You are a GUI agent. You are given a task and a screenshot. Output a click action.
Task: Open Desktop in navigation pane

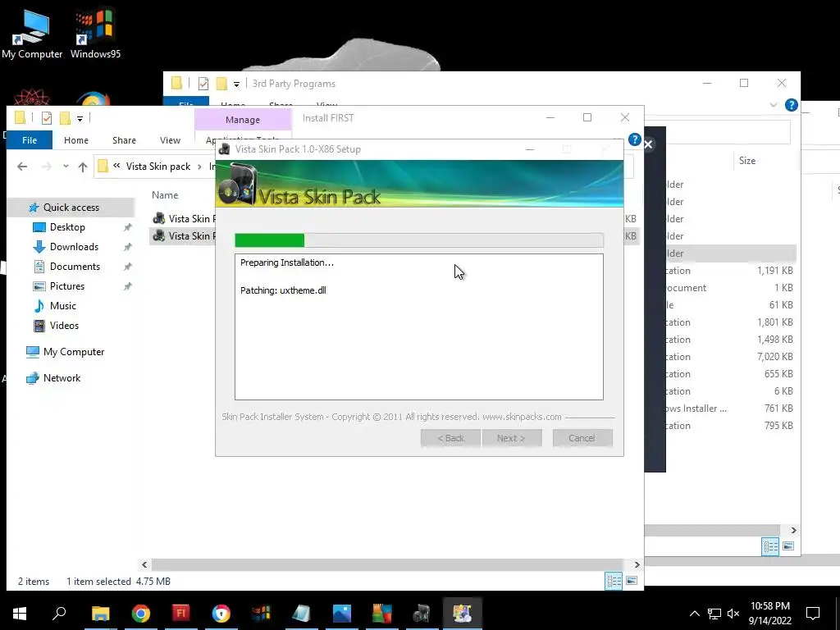click(67, 227)
